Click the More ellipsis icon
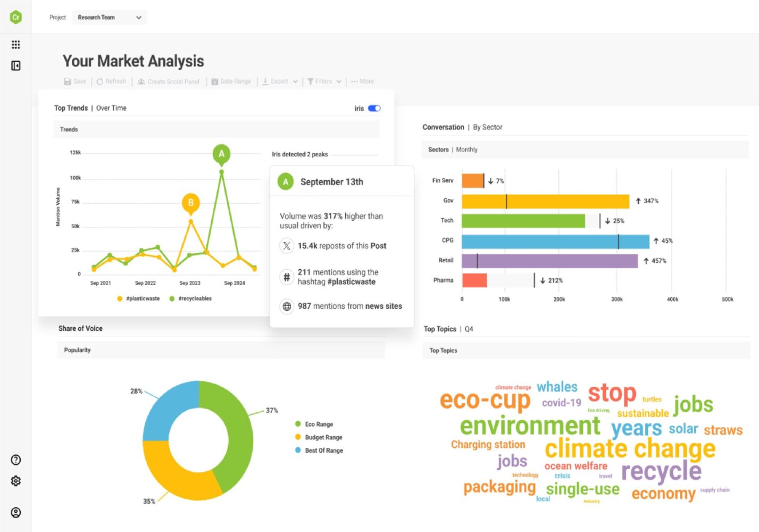The height and width of the screenshot is (532, 759). pos(354,81)
